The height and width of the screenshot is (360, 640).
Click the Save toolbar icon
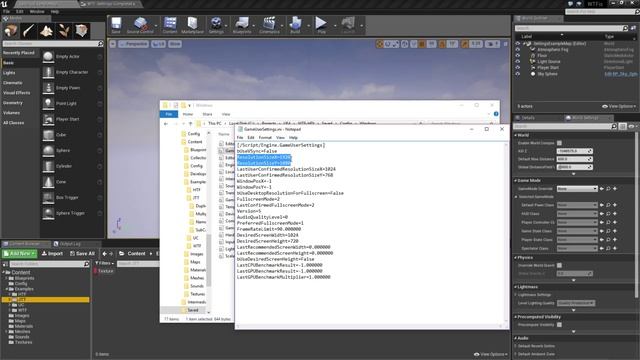(116, 25)
